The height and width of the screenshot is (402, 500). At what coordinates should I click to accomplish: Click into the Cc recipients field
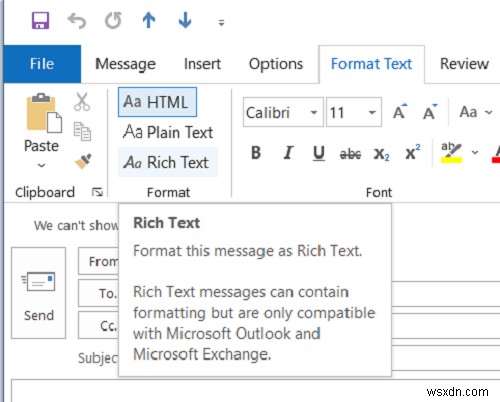pos(446,326)
